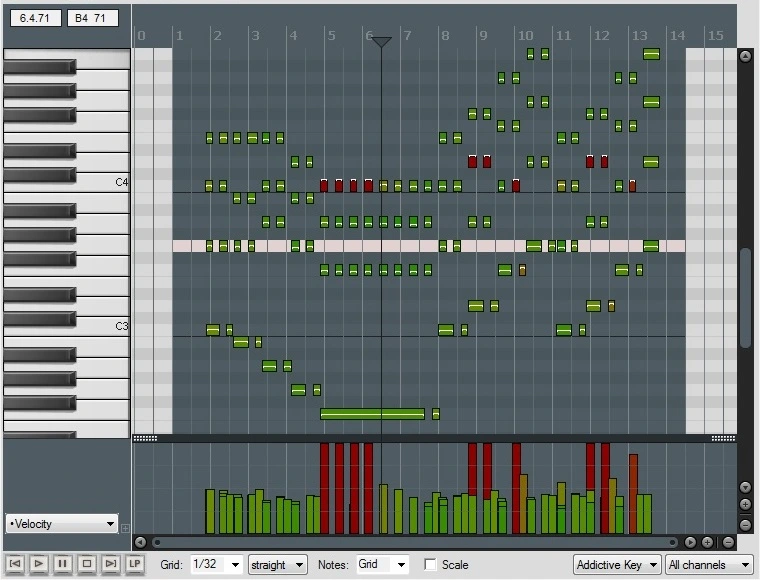The height and width of the screenshot is (580, 760).
Task: Click the vertical zoom out minus button
Action: tap(746, 524)
